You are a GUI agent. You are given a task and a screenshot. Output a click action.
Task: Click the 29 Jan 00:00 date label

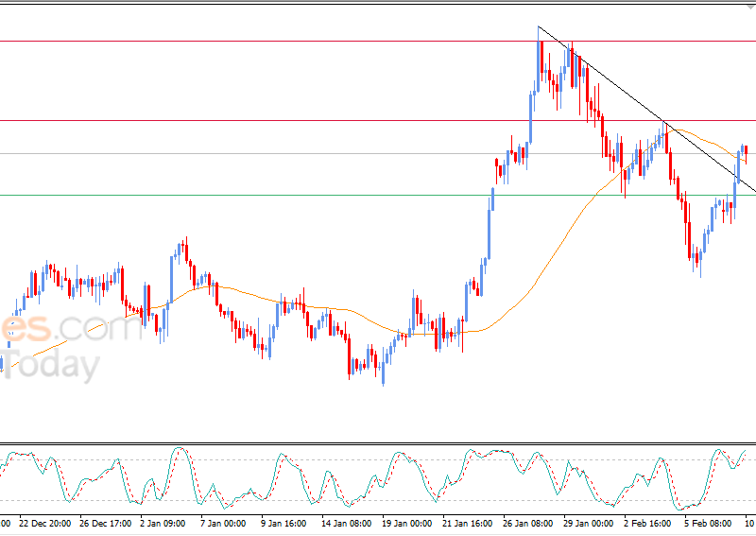[x=587, y=523]
